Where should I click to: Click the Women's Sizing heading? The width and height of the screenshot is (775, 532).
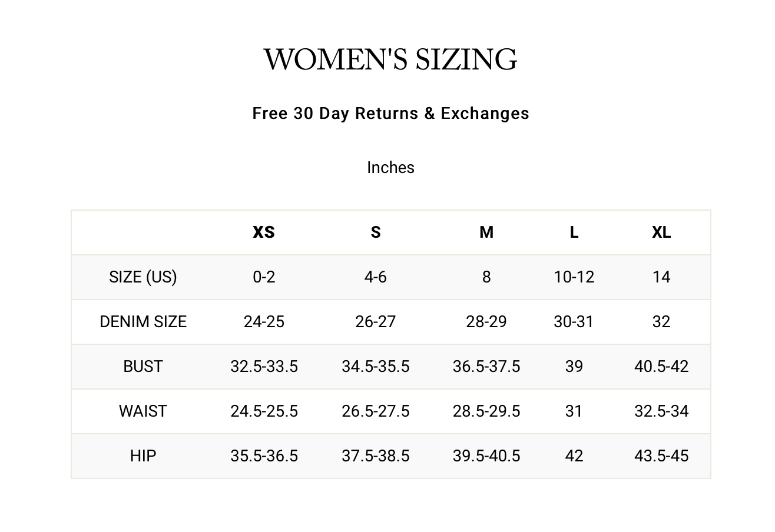(x=390, y=60)
